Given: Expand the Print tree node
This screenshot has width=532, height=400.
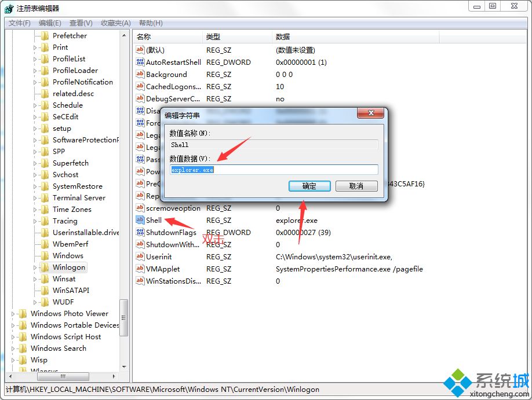Looking at the screenshot, I should pos(35,47).
